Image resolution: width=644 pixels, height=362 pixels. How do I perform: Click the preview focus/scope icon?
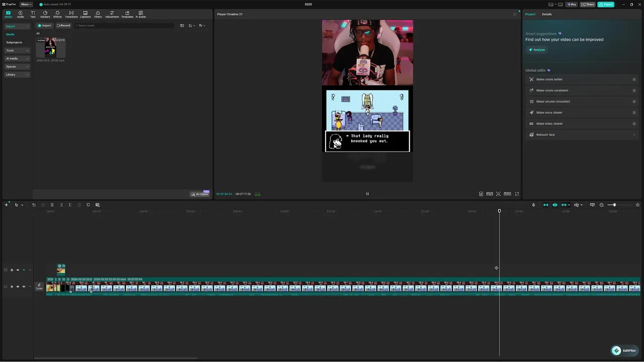[x=498, y=194]
